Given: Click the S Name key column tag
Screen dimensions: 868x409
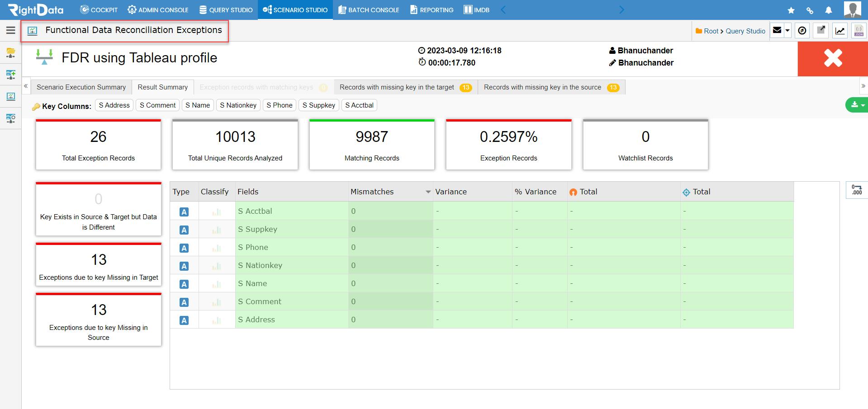Looking at the screenshot, I should click(198, 105).
